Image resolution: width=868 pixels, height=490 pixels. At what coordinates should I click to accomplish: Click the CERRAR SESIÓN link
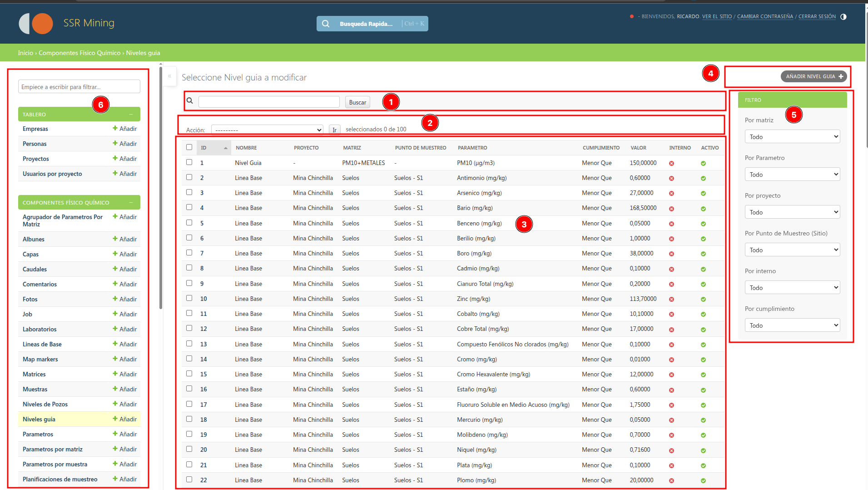tap(817, 16)
